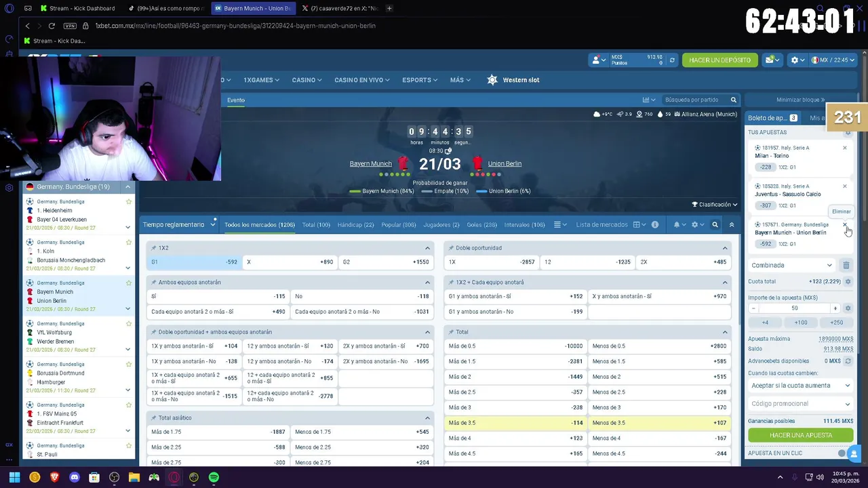The image size is (868, 488).
Task: Open the list view lines menu
Action: click(559, 224)
